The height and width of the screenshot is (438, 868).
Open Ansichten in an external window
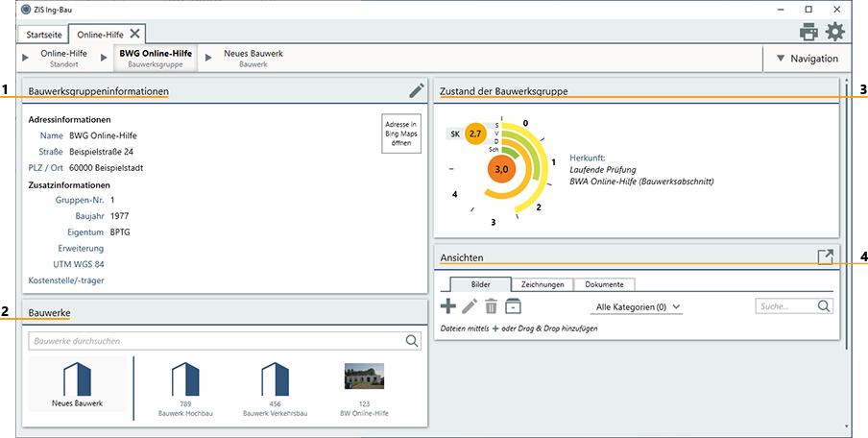tap(825, 256)
